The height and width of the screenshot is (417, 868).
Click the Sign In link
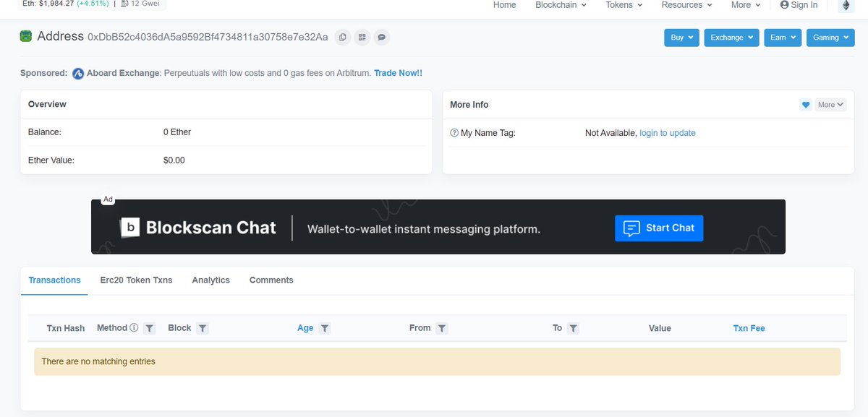(799, 5)
